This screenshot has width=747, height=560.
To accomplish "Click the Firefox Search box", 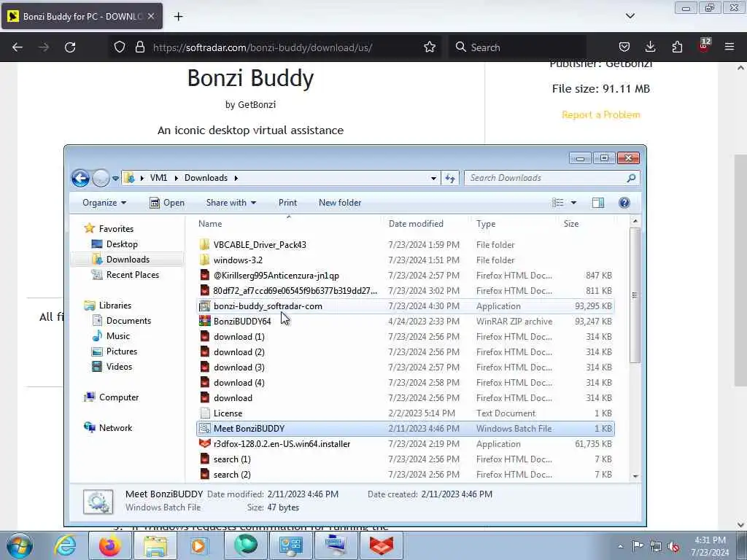I will (517, 47).
